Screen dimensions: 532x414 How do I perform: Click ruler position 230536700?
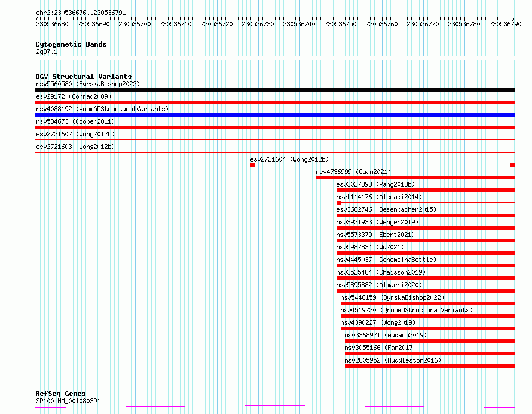coord(134,24)
